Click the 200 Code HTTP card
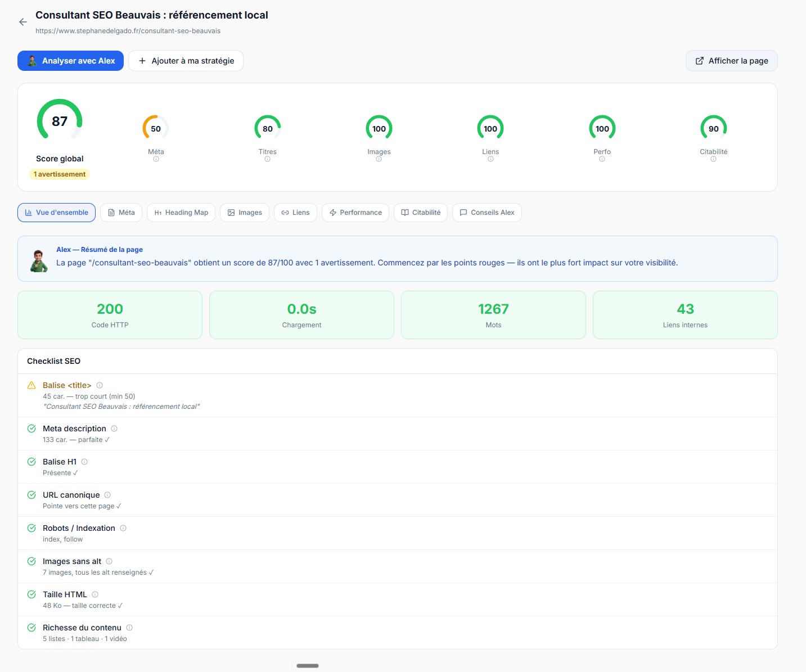806x672 pixels. click(x=110, y=315)
